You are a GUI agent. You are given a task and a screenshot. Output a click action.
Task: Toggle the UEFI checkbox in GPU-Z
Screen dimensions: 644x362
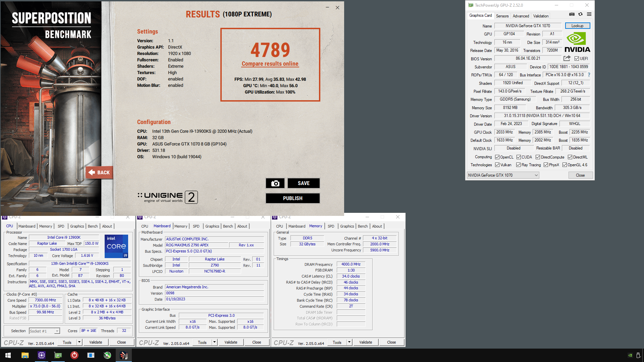[x=577, y=59]
